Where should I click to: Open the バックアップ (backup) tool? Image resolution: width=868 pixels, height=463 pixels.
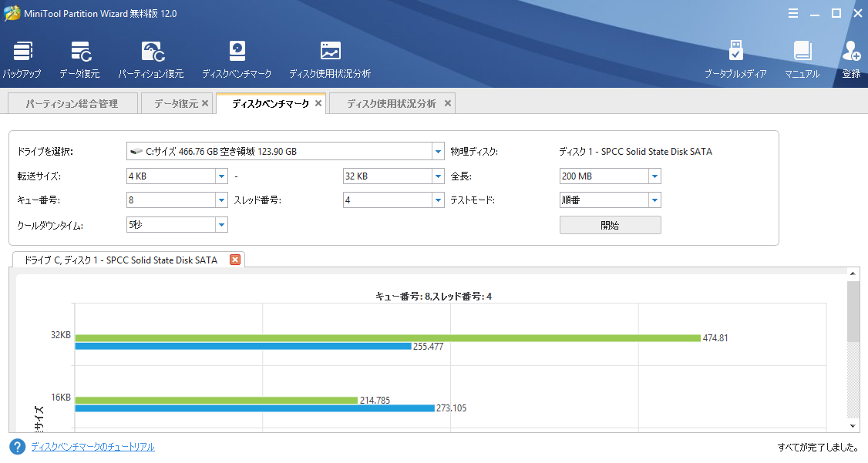pyautogui.click(x=22, y=59)
